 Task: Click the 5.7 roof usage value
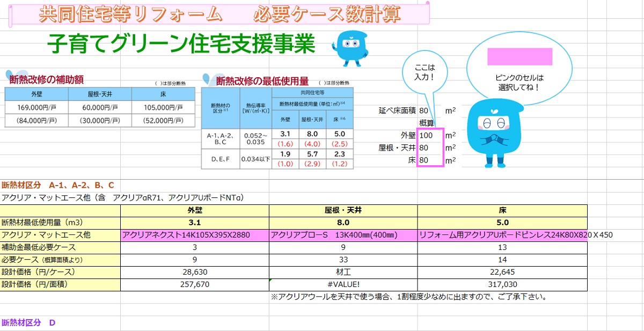[313, 153]
